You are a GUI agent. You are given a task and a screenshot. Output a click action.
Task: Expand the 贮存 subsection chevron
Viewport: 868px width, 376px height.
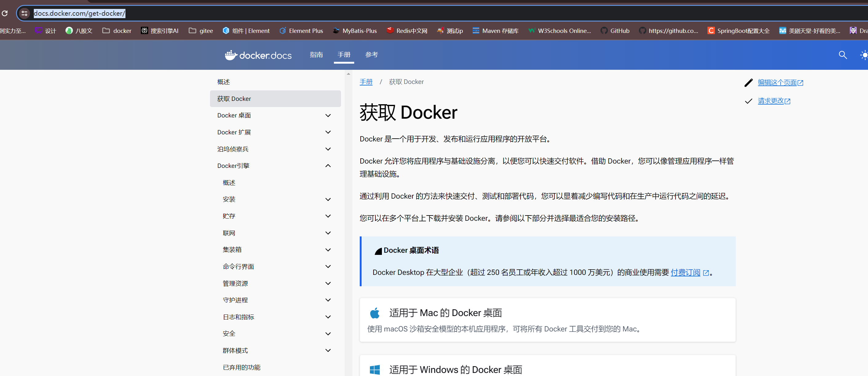[328, 216]
